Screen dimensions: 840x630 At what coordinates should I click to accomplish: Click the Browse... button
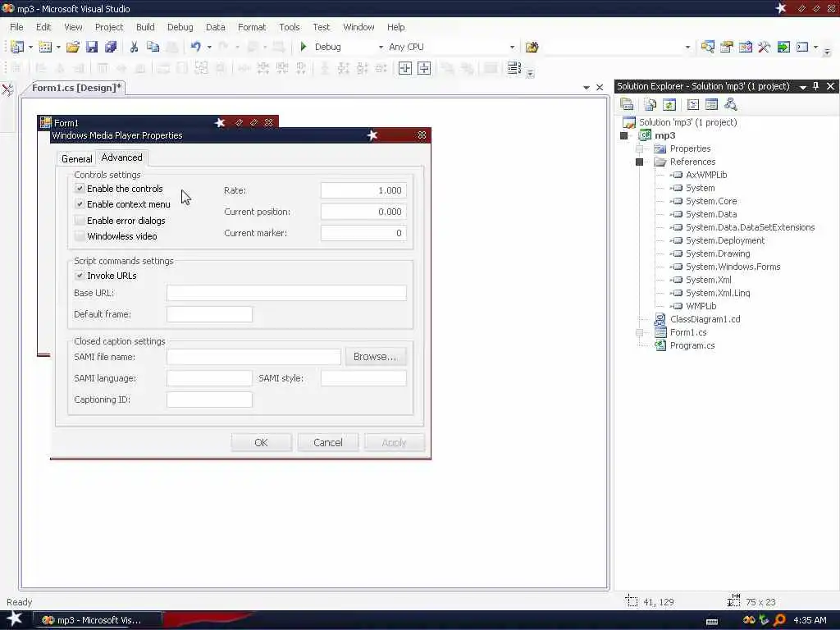375,357
